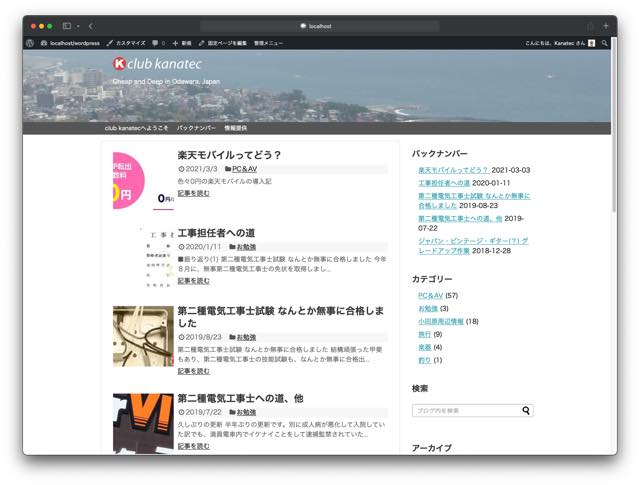
Task: Select the 小田原周辺情報 (18) category
Action: (441, 321)
